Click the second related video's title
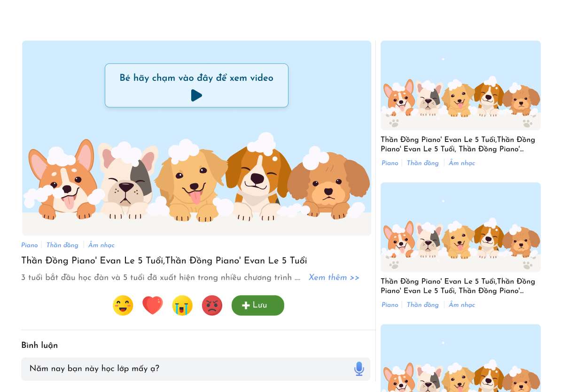 (x=458, y=286)
